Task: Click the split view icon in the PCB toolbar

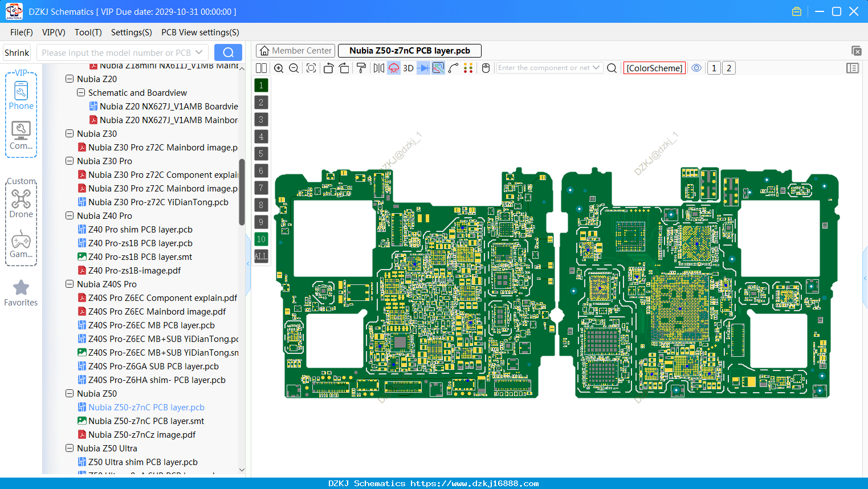Action: coord(261,68)
